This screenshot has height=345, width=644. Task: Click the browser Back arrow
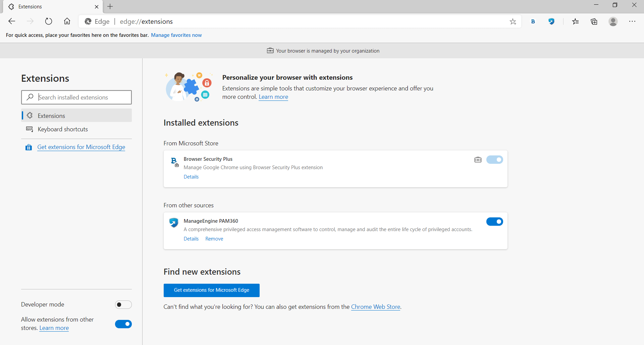(12, 21)
